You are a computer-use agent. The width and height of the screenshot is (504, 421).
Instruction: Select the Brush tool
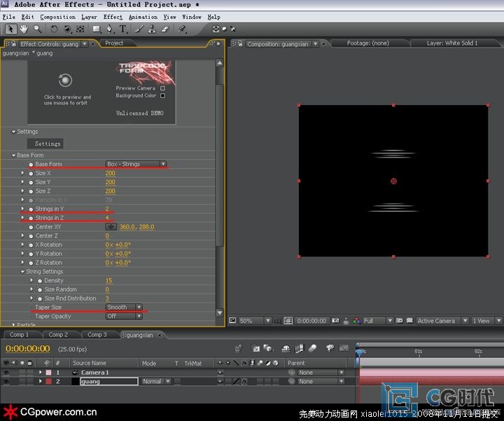point(139,29)
